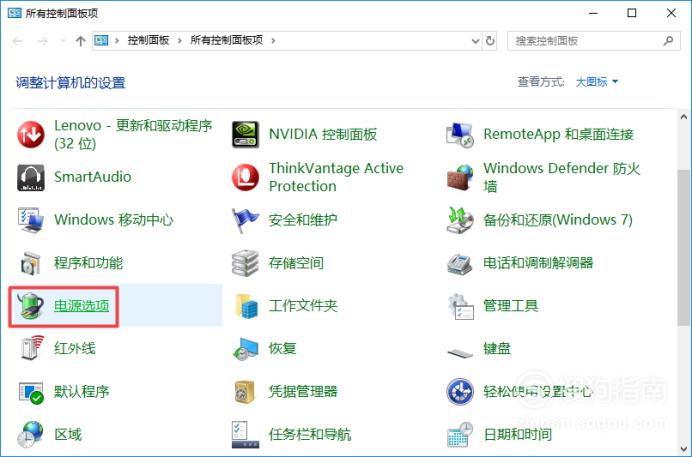Screen dimensions: 692x457
Task: Open the recent locations dropdown arrow
Action: click(x=63, y=41)
